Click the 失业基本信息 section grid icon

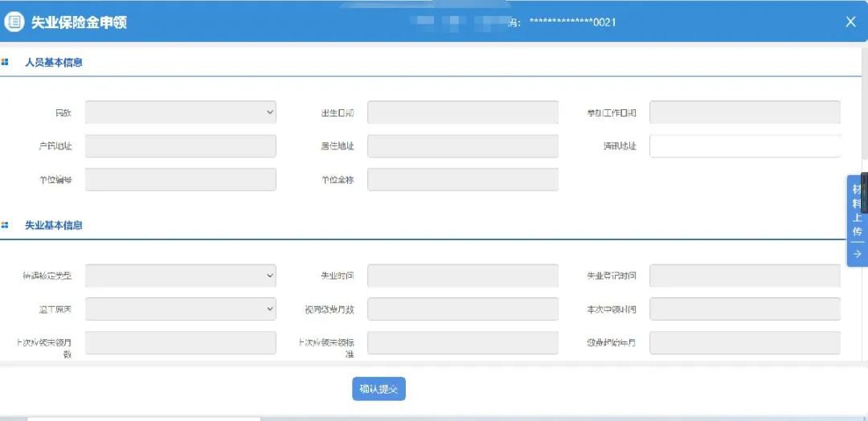(6, 225)
